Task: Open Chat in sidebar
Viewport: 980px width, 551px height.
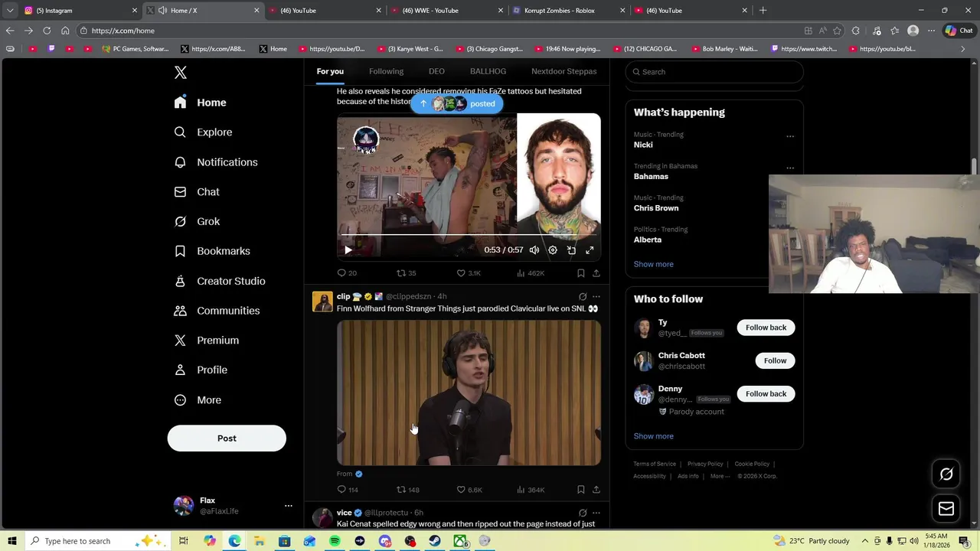Action: tap(197, 192)
